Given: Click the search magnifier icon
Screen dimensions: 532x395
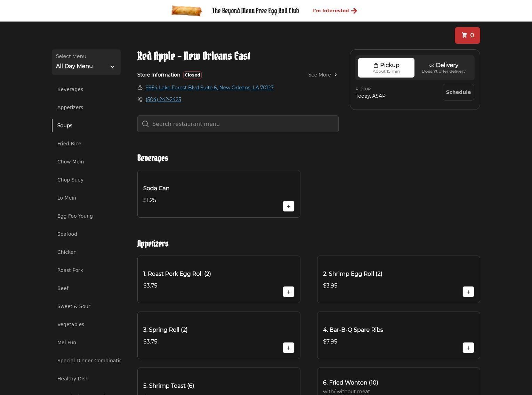Looking at the screenshot, I should coord(145,124).
